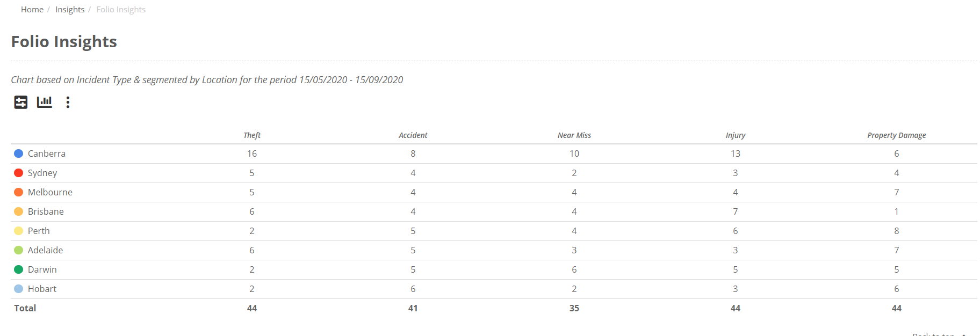Select the Near Miss column header

pos(574,135)
